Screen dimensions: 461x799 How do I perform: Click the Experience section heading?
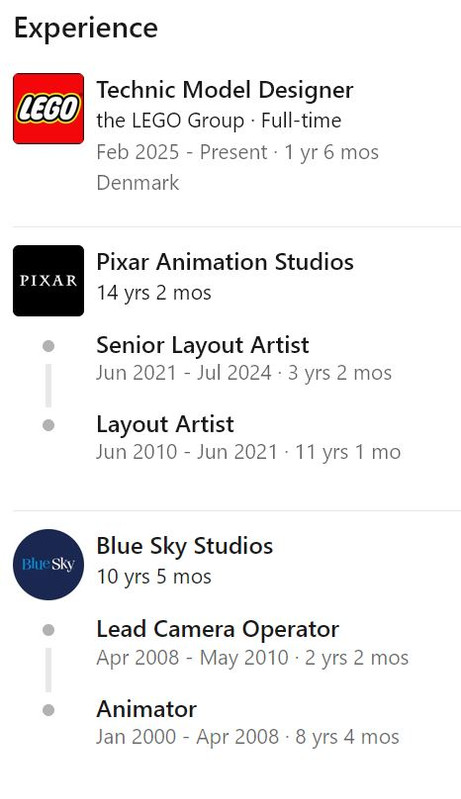[86, 28]
